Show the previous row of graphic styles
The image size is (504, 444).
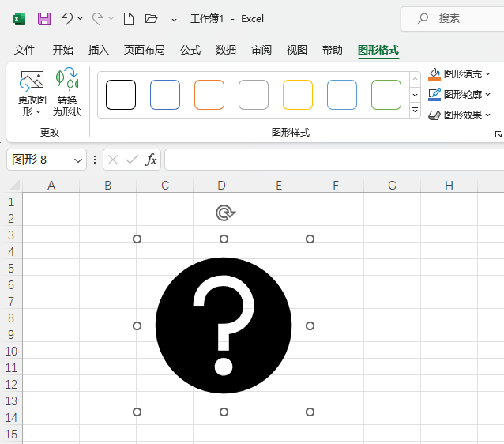pyautogui.click(x=415, y=79)
